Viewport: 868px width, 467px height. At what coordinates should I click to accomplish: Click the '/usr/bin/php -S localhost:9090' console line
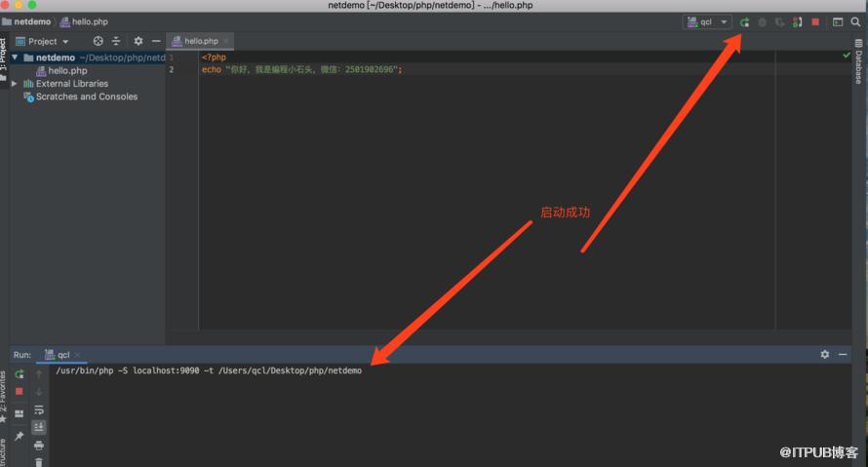point(209,370)
